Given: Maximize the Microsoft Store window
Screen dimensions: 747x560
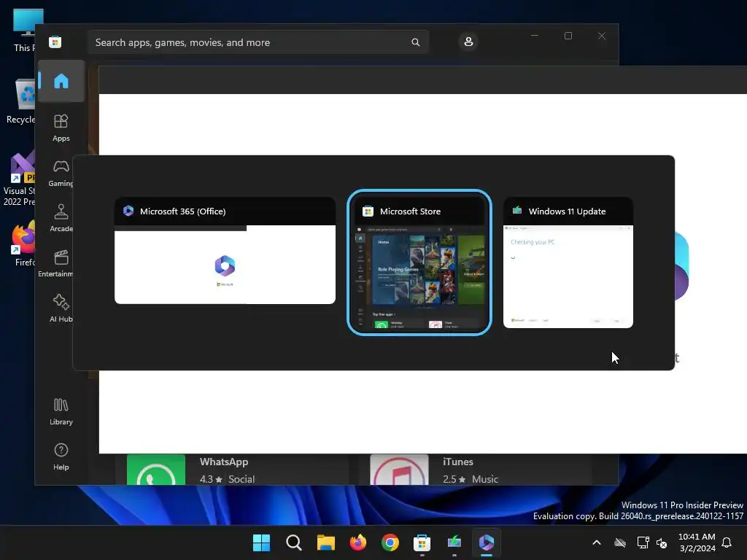Looking at the screenshot, I should pos(568,36).
